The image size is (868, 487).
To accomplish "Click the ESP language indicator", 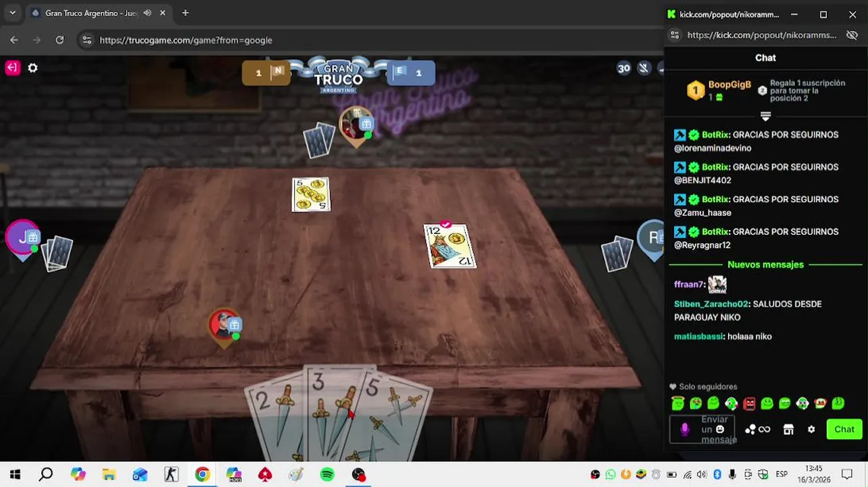I will [781, 474].
